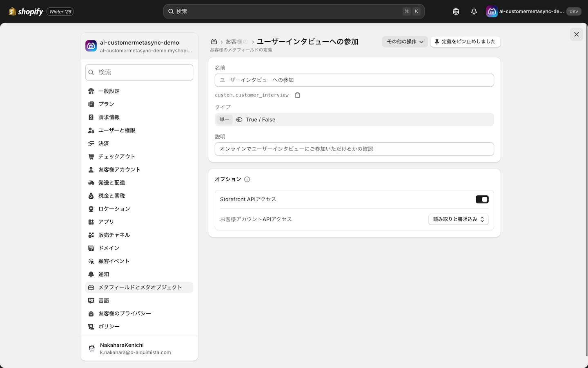The height and width of the screenshot is (368, 588).
Task: Click the info icon next to オプション
Action: 247,180
